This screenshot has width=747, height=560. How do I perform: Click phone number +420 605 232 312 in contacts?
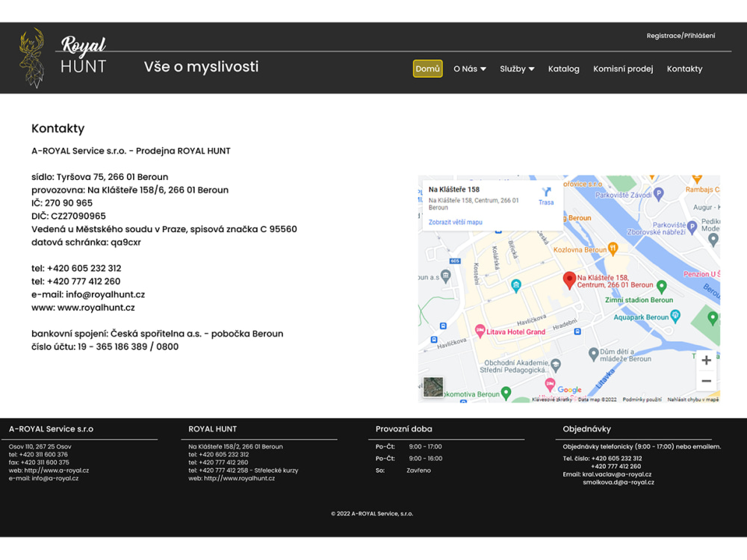tap(84, 269)
